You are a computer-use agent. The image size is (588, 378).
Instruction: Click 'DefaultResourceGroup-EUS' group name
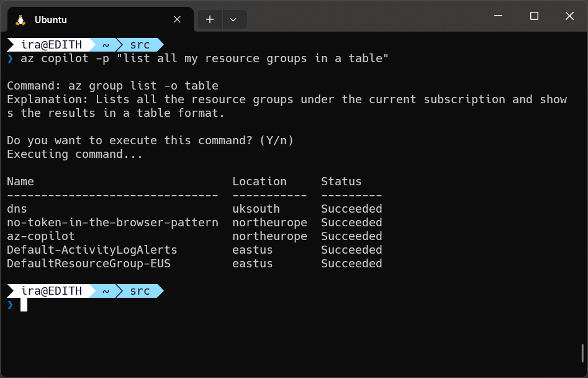point(89,264)
